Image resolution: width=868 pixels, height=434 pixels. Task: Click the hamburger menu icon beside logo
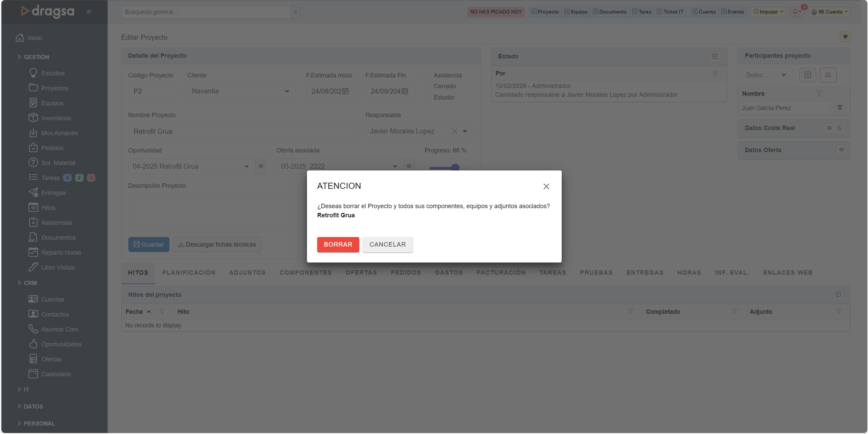89,12
